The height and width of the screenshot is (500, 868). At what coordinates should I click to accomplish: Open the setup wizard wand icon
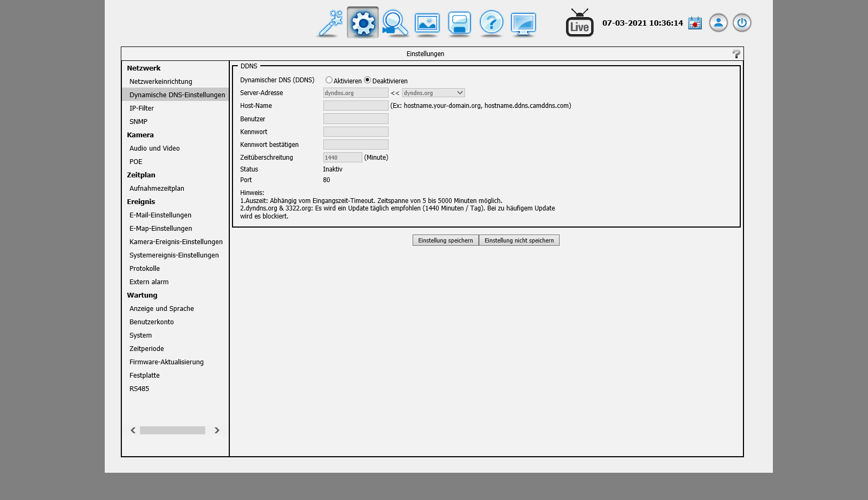tap(330, 23)
